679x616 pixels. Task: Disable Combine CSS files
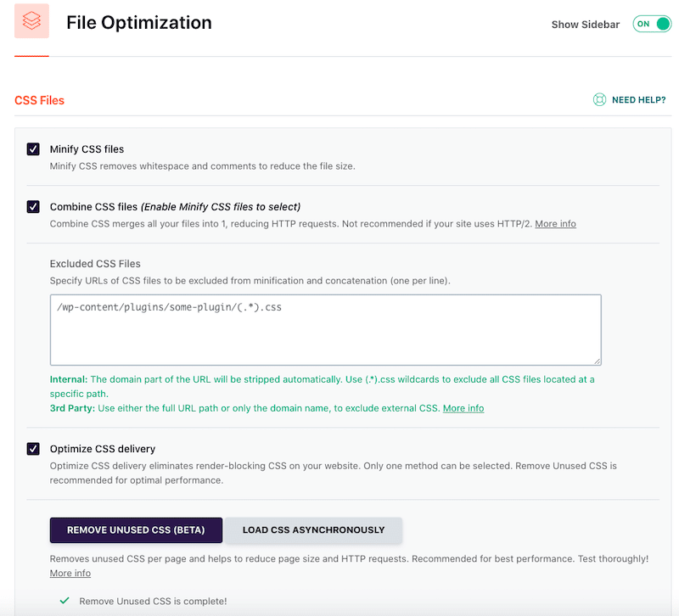pos(33,206)
